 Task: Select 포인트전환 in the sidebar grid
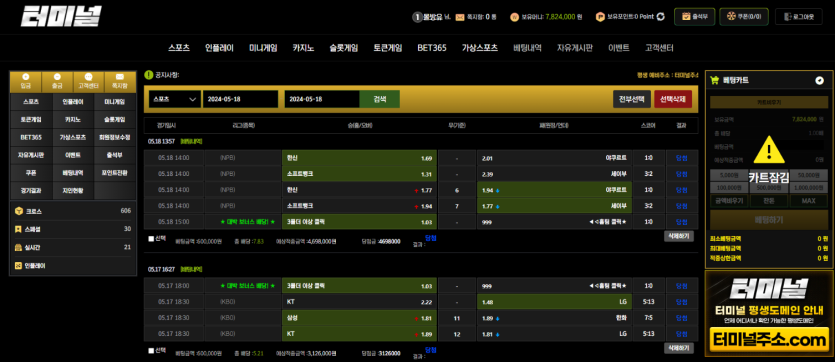tap(114, 173)
